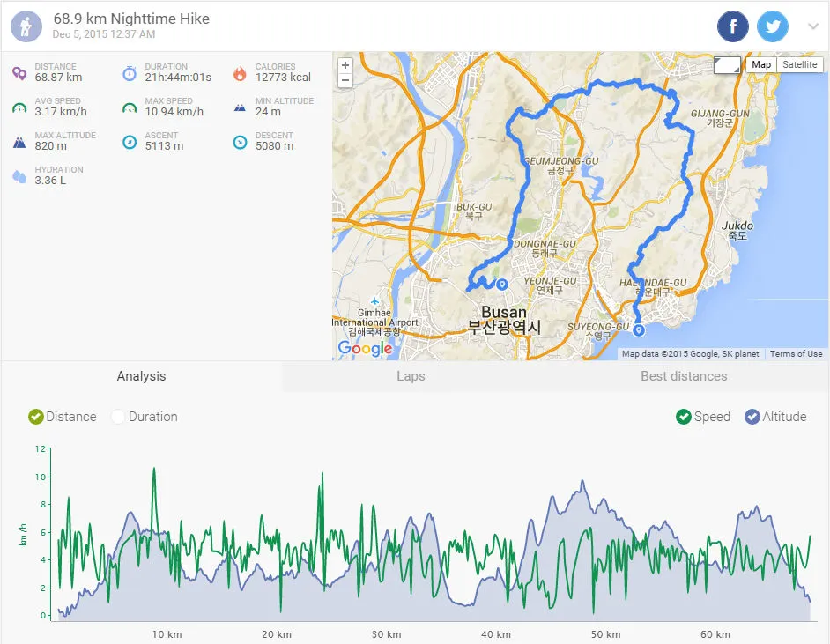Toggle the Speed series checkbox
The image size is (830, 644).
684,417
